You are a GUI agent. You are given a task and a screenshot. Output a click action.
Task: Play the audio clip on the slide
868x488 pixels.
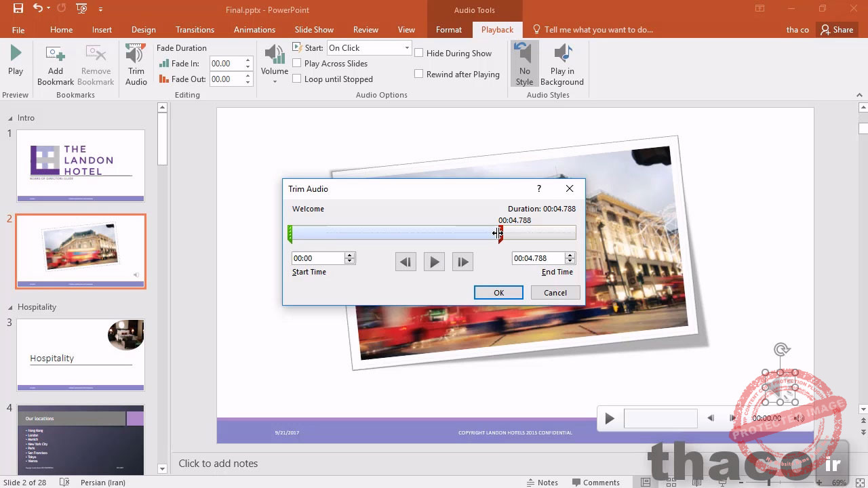point(610,419)
